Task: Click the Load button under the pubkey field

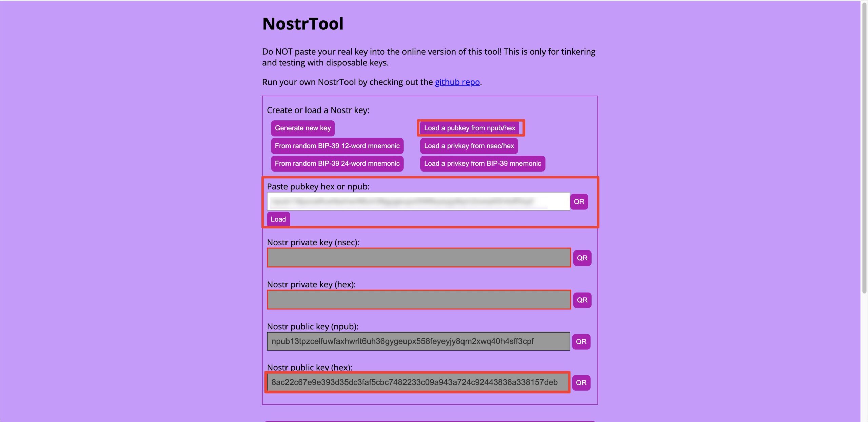Action: [x=278, y=219]
